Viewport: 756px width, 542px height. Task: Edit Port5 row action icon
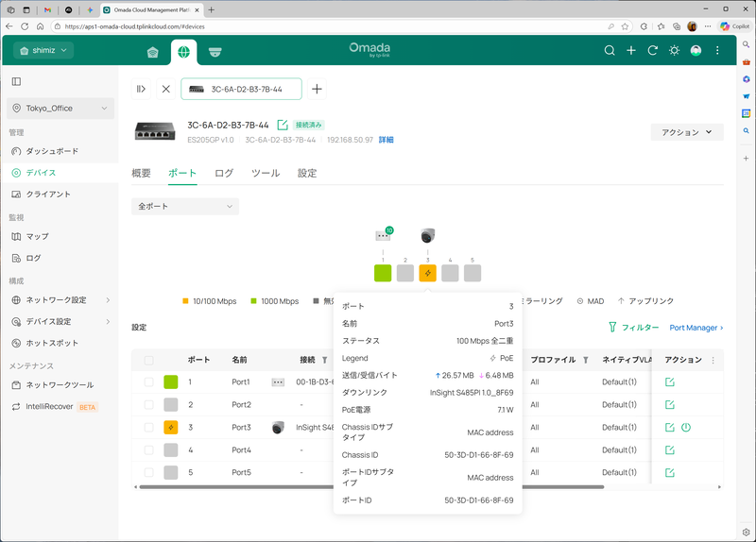pos(670,473)
